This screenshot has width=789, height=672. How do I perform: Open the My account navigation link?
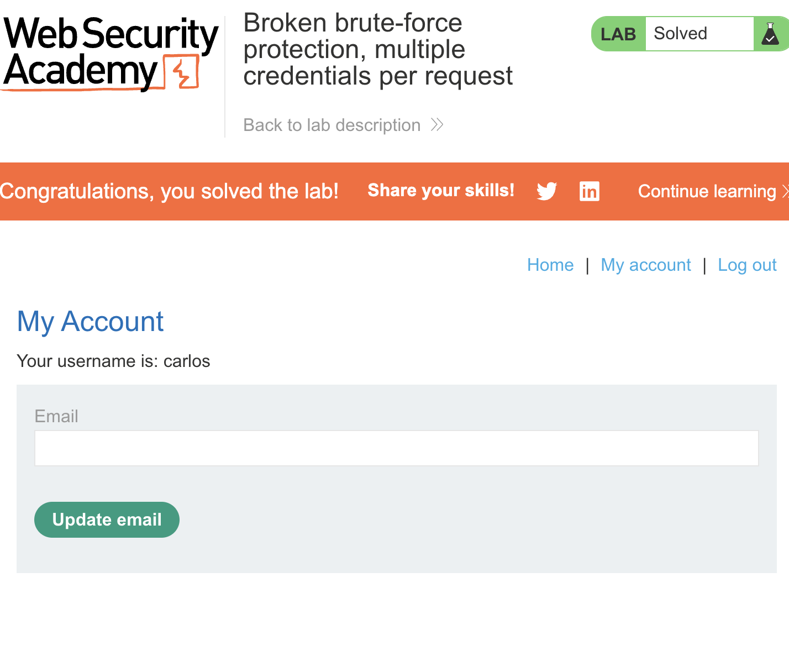point(646,265)
